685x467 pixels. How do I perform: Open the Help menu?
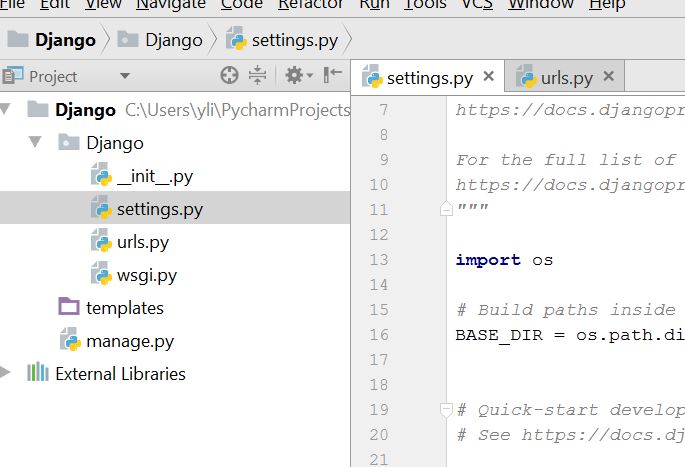[607, 4]
